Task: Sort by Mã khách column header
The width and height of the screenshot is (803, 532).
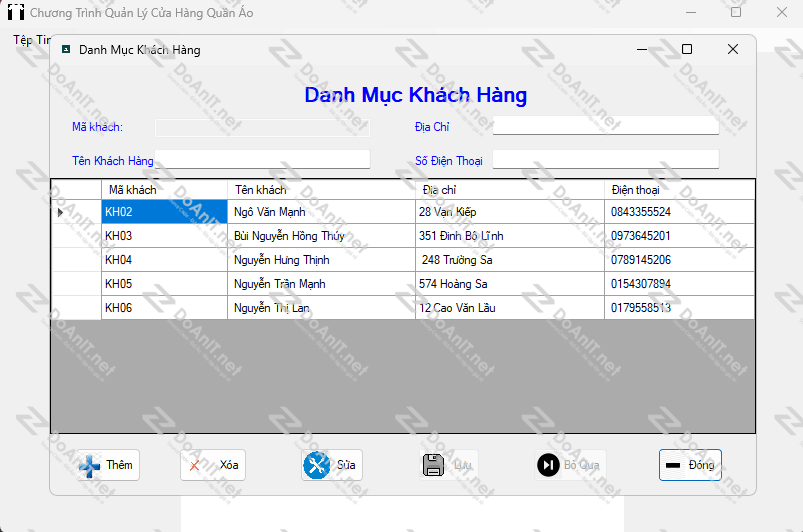Action: pos(164,189)
